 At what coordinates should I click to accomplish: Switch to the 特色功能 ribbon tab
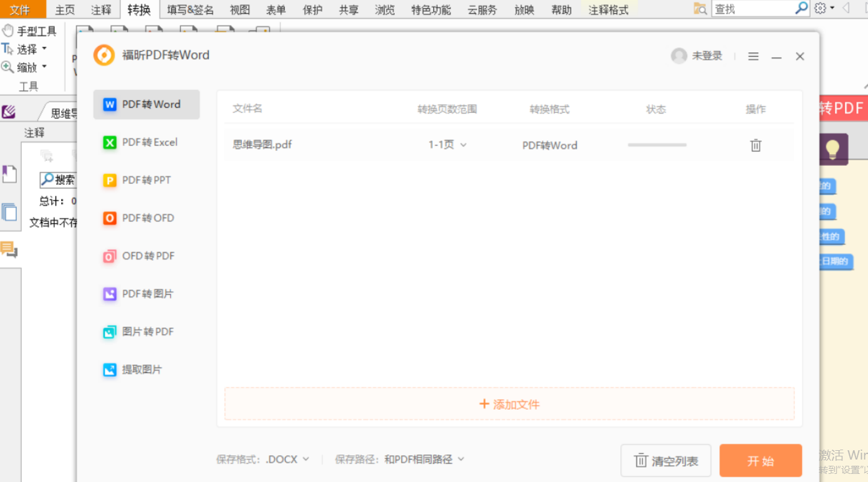431,10
